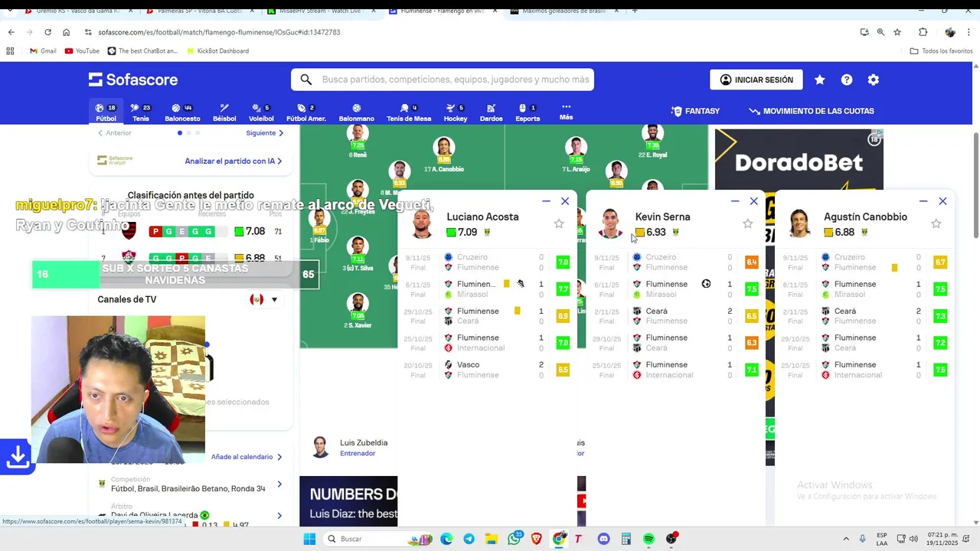The height and width of the screenshot is (551, 980).
Task: Open the YouTube bookmark
Action: point(82,51)
